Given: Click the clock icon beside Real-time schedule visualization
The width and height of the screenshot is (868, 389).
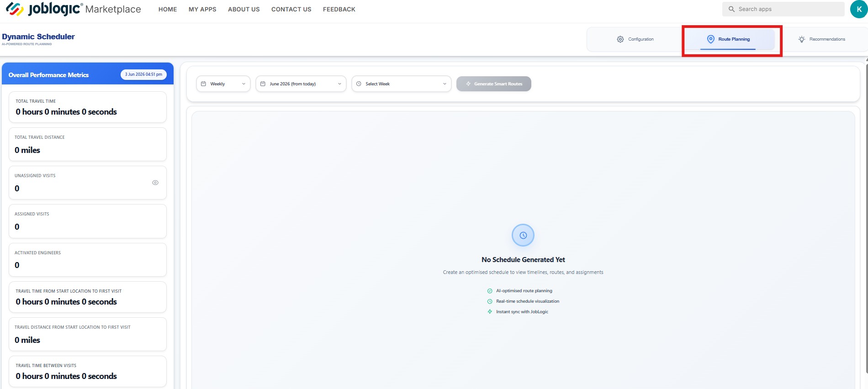Looking at the screenshot, I should click(x=490, y=301).
